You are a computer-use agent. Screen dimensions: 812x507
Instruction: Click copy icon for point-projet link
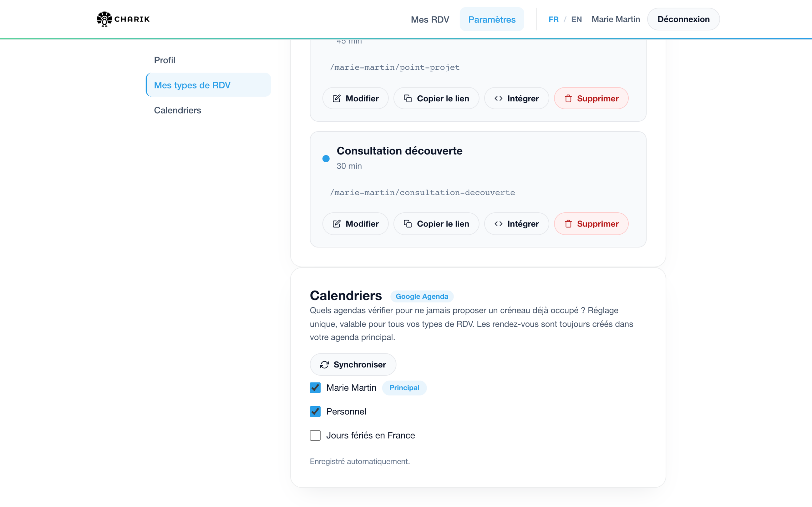(408, 98)
